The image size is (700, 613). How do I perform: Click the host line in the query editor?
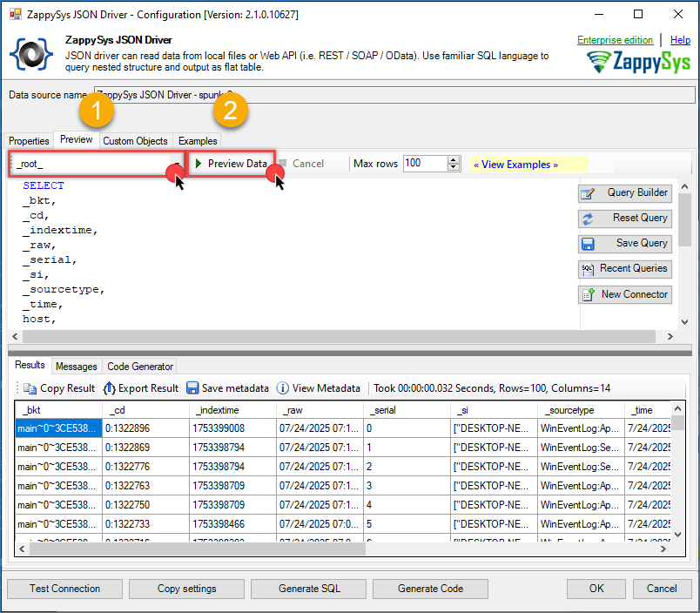39,320
